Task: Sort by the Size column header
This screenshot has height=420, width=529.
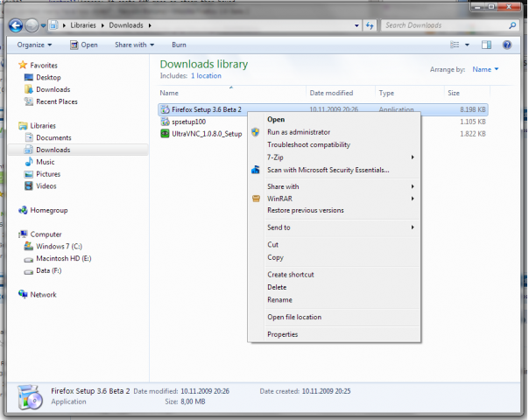Action: click(x=468, y=93)
